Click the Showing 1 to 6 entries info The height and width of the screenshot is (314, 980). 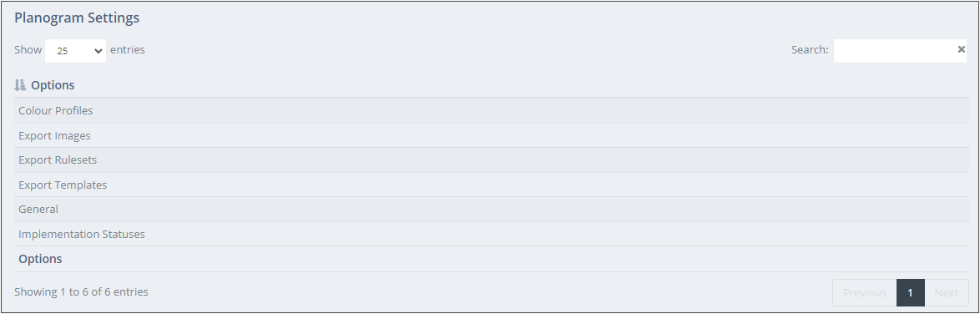(81, 291)
